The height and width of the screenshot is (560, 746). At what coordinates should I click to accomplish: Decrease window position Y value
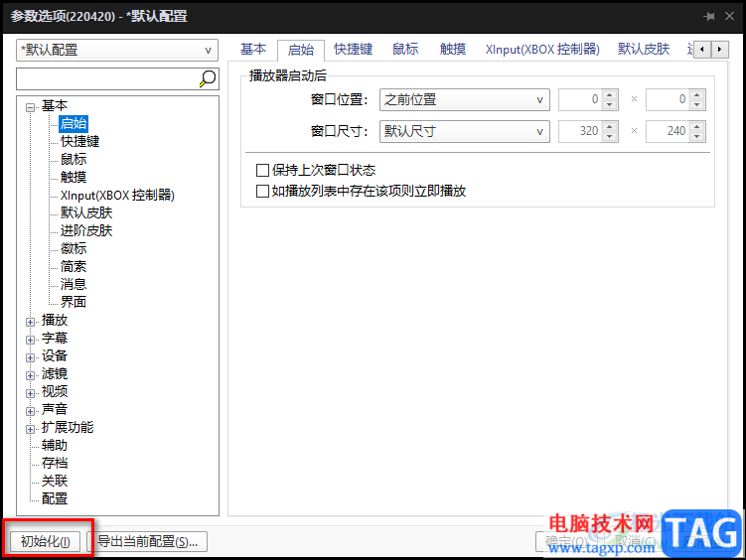tap(697, 105)
